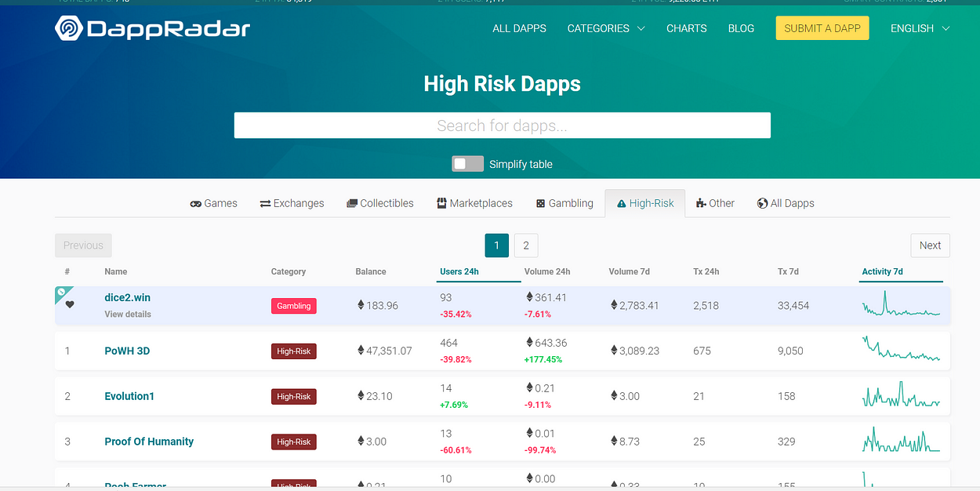Sort by the Balance column header
This screenshot has height=491, width=980.
[x=371, y=271]
